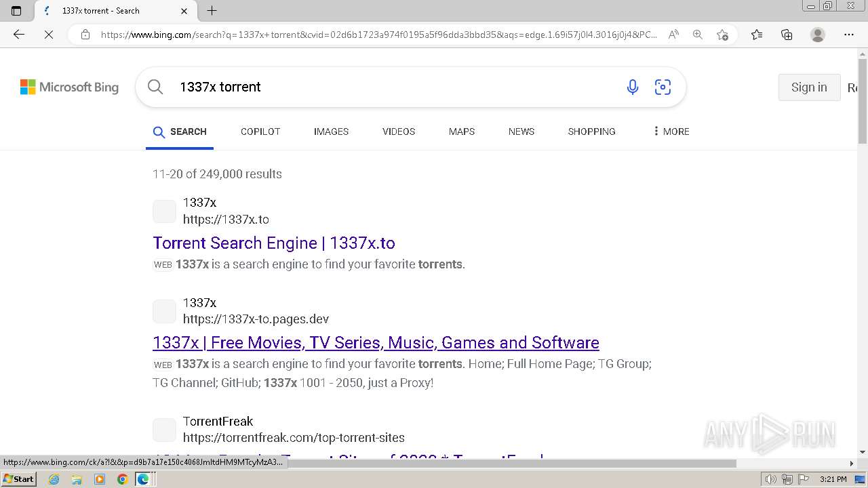The height and width of the screenshot is (488, 868).
Task: Open Read aloud in address bar
Action: [673, 35]
